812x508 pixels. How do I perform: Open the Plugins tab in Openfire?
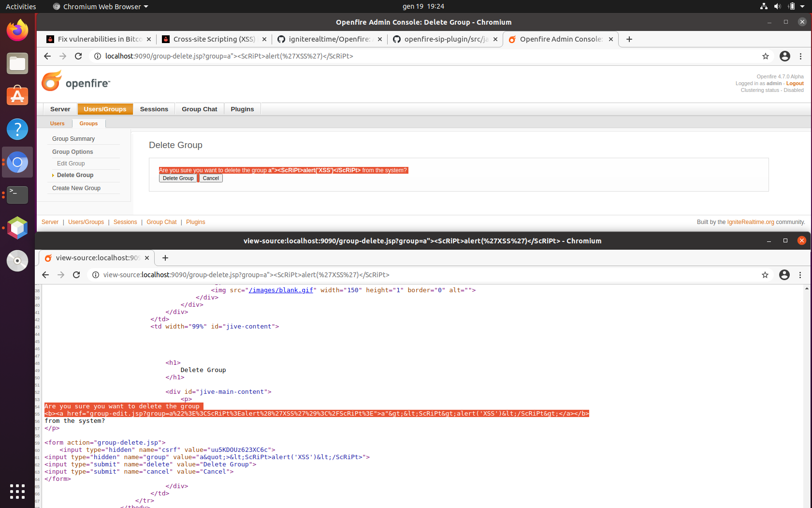point(242,109)
